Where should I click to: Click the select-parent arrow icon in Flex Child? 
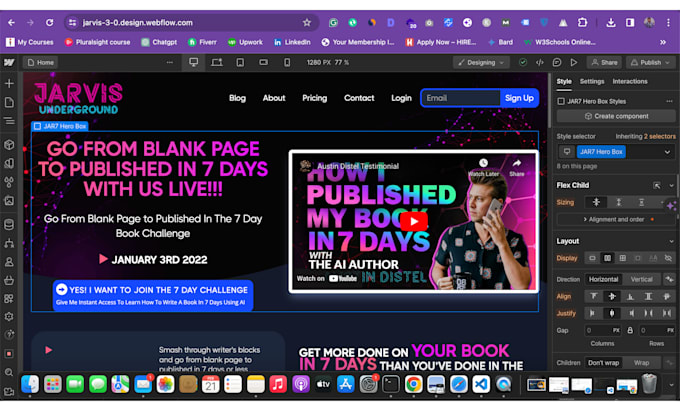pos(657,186)
